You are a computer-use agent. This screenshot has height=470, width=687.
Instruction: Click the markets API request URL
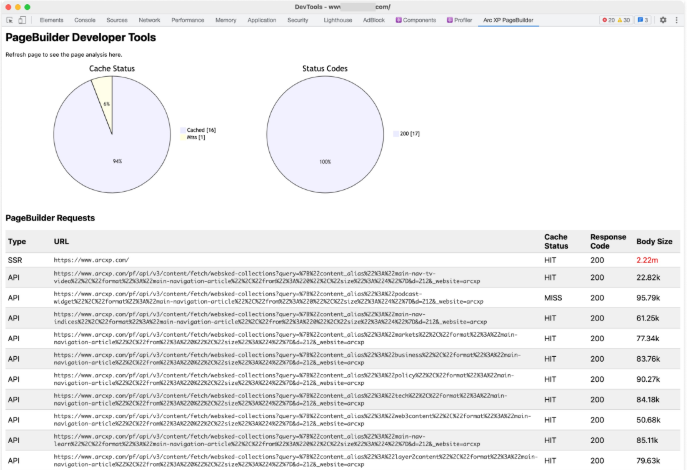tap(285, 338)
